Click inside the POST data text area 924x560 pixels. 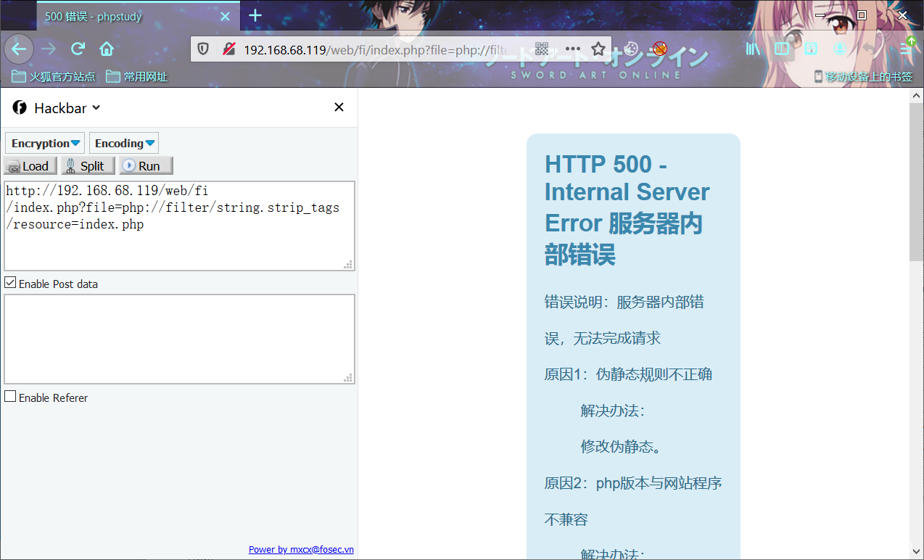pos(179,338)
